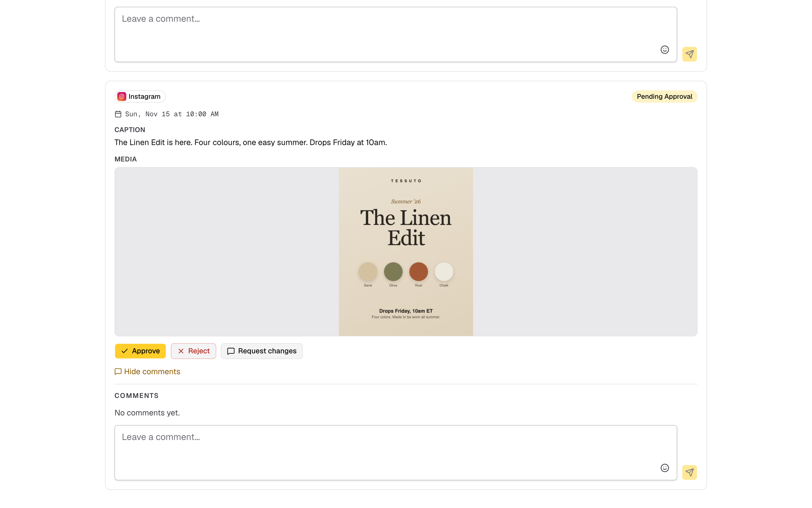The image size is (812, 508).
Task: Approve the Linen Edit post
Action: [x=140, y=351]
